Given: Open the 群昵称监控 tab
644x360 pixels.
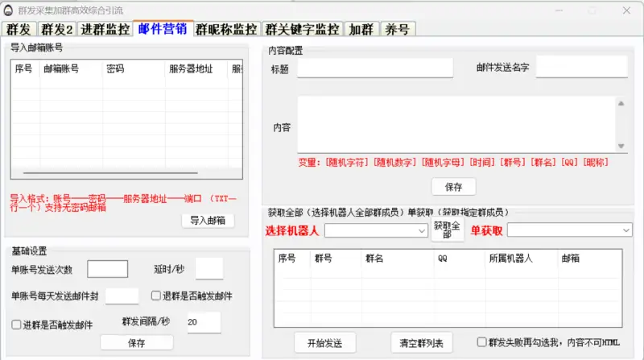Looking at the screenshot, I should pos(228,30).
